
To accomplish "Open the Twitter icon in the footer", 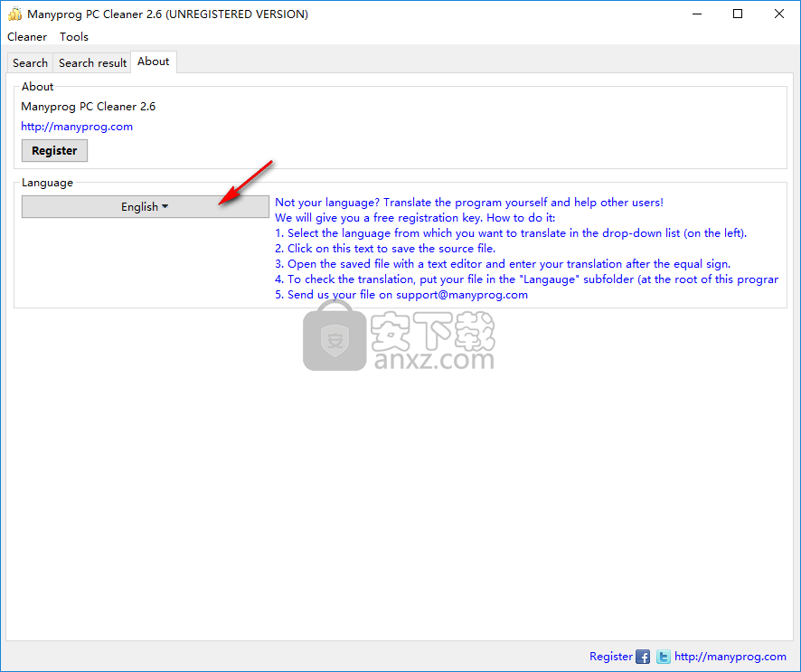I will click(x=663, y=656).
